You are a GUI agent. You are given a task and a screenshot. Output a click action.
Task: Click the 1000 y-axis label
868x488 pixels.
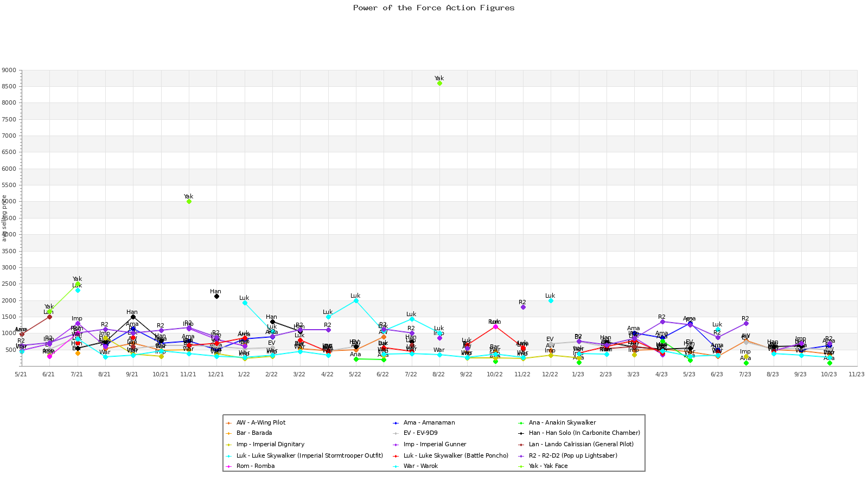pyautogui.click(x=9, y=333)
